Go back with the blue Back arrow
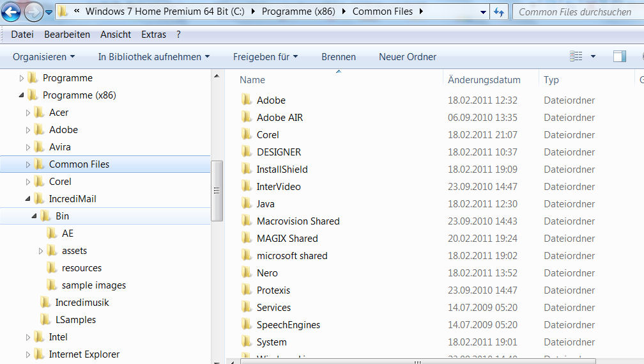The width and height of the screenshot is (644, 364). click(x=11, y=12)
